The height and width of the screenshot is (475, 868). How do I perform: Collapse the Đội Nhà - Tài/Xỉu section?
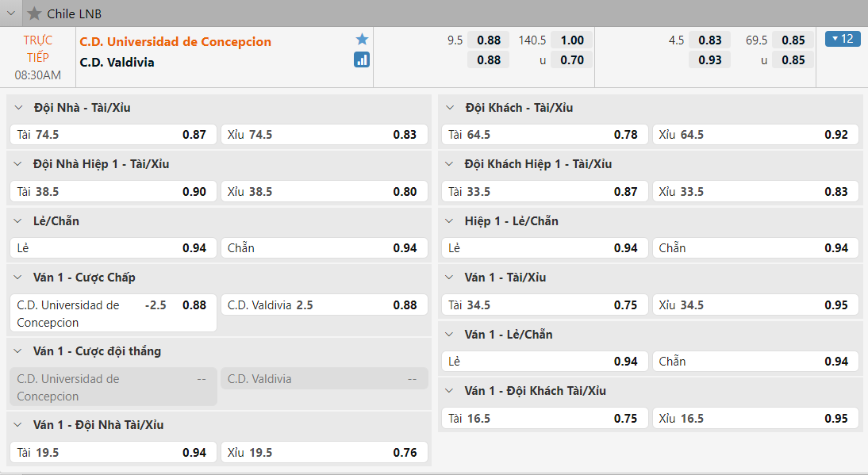pos(19,108)
